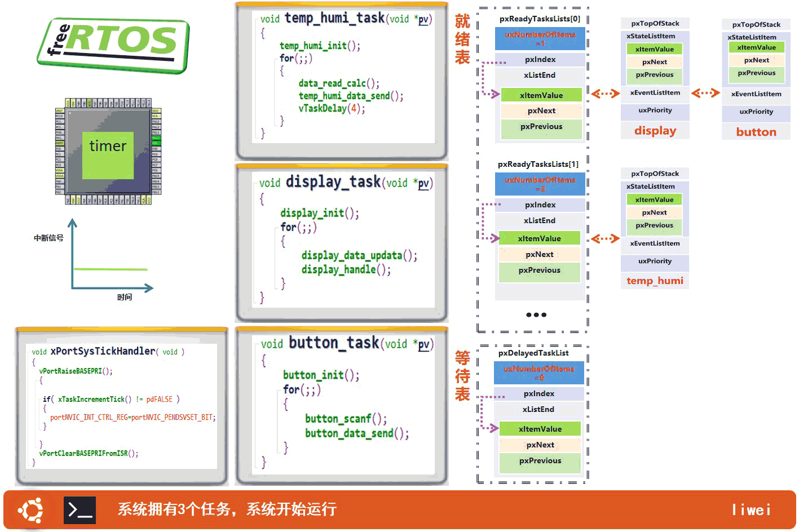Click the temp_humi task block label

pos(655,281)
